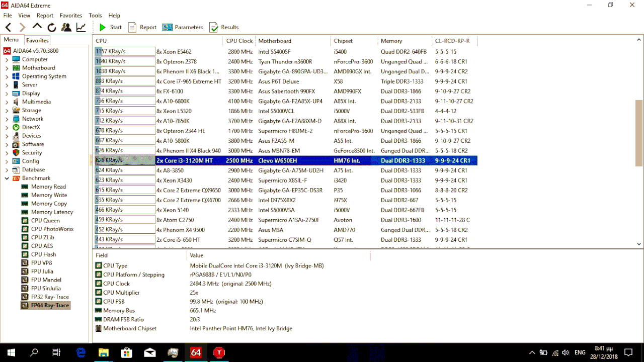Select FPU Mandel benchmark
The height and width of the screenshot is (362, 644).
point(41,280)
